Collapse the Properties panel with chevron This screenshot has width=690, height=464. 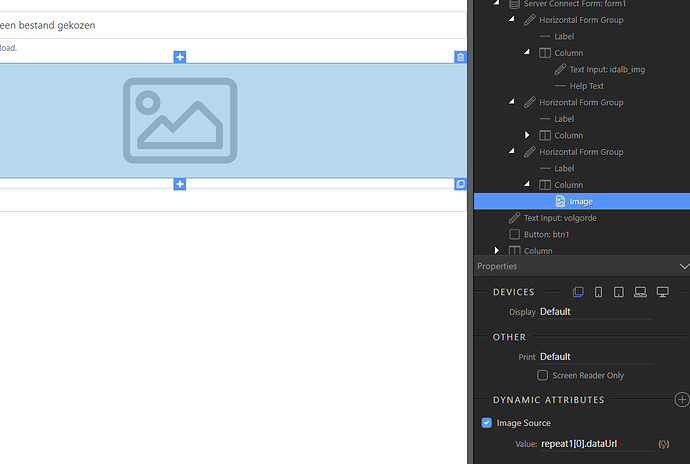click(684, 266)
